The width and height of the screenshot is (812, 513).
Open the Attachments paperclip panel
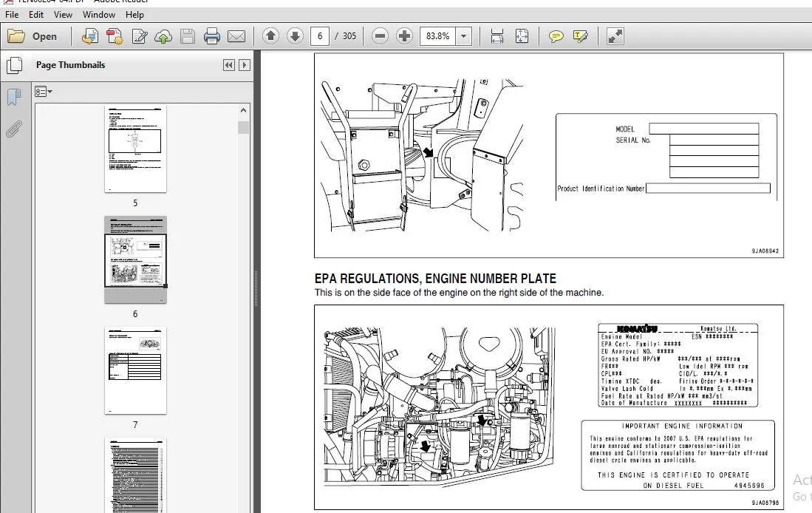point(14,129)
